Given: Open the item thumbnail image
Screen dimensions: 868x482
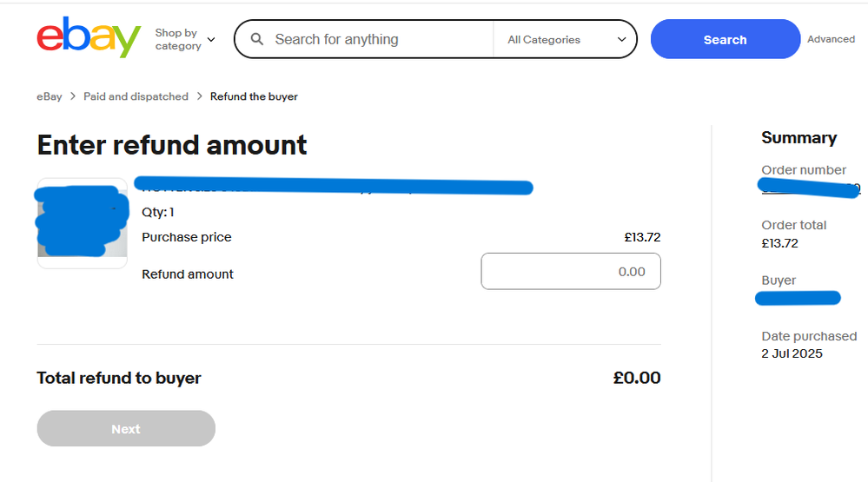Looking at the screenshot, I should click(82, 223).
